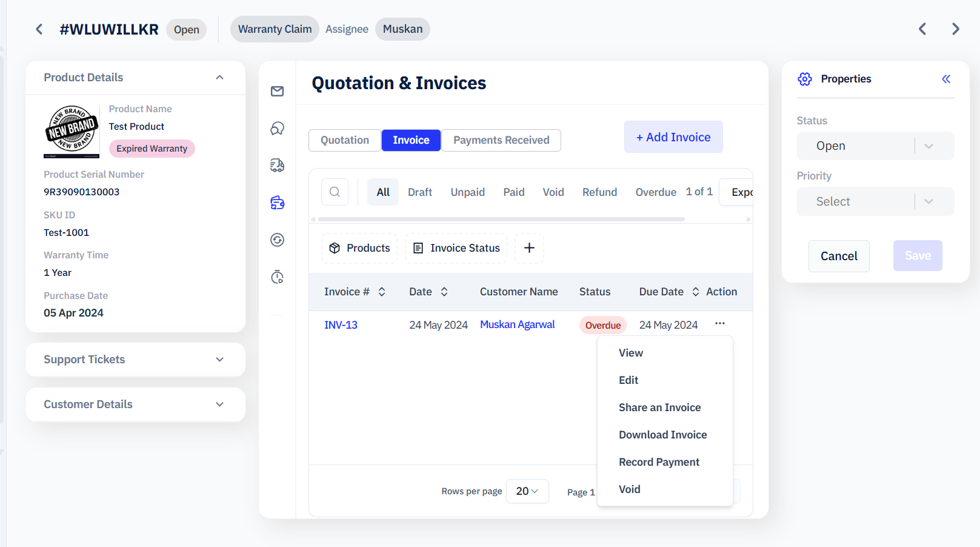The image size is (980, 547).
Task: Click the delivery truck sidebar icon
Action: point(277,166)
